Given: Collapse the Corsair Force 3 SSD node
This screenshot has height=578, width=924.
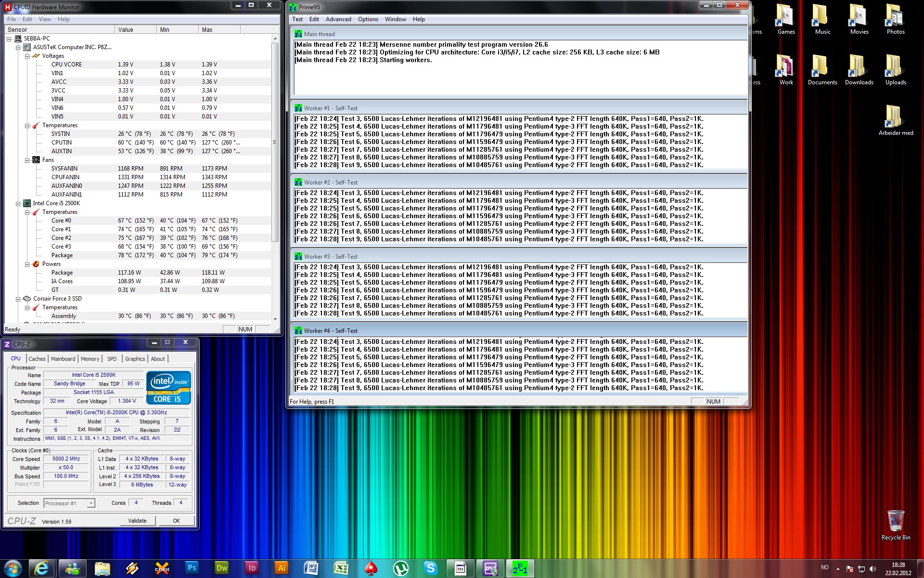Looking at the screenshot, I should pyautogui.click(x=18, y=299).
